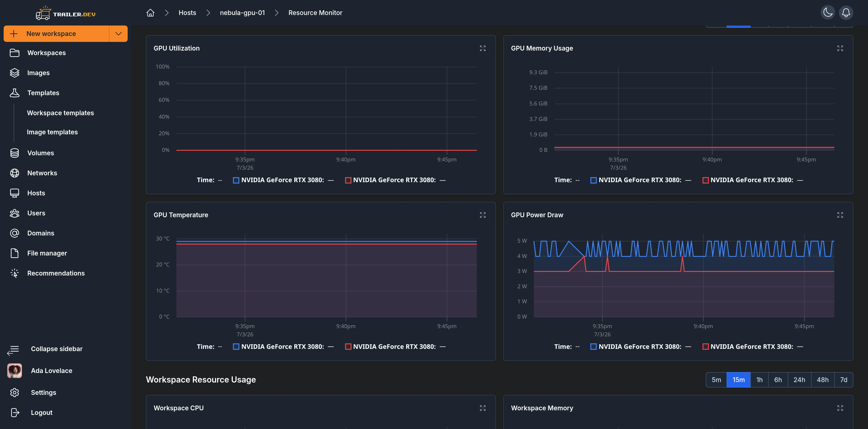
Task: Toggle dark mode with the moon icon
Action: (828, 13)
